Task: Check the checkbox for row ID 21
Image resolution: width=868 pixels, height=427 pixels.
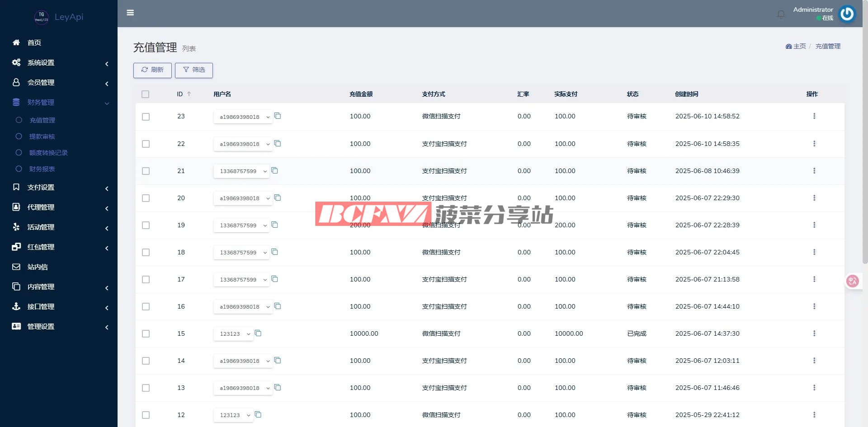Action: pos(146,171)
